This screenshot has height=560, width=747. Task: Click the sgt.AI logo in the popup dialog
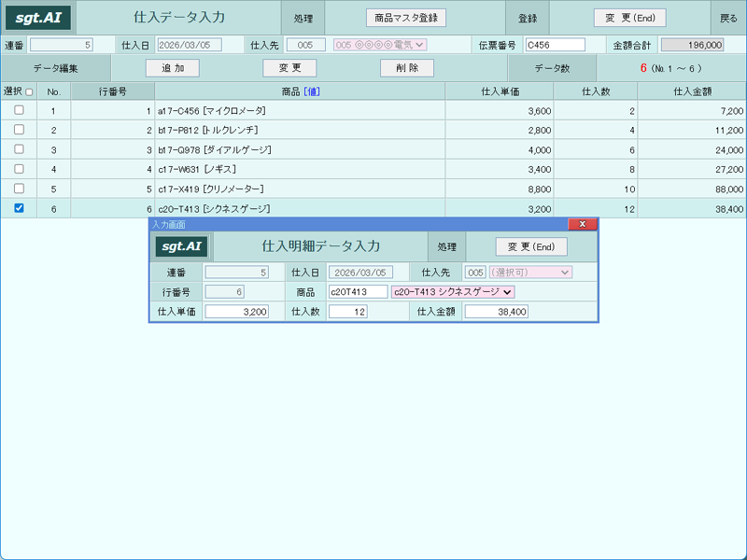pos(181,246)
